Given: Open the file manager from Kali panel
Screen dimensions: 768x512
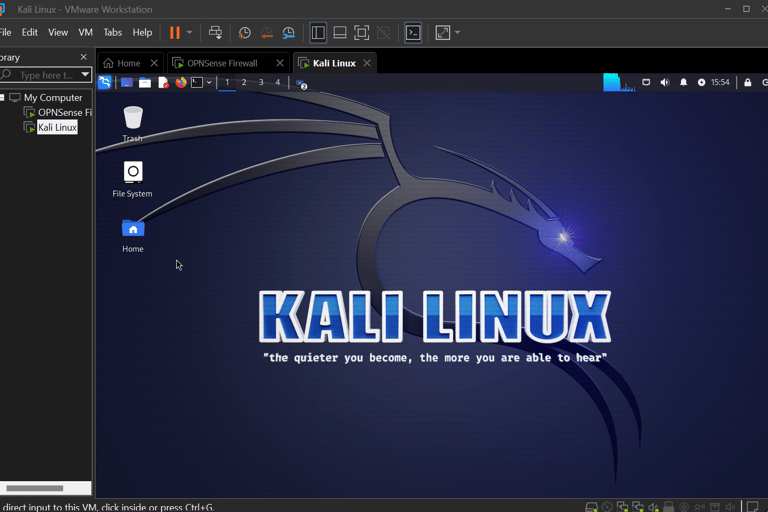Looking at the screenshot, I should click(x=145, y=82).
